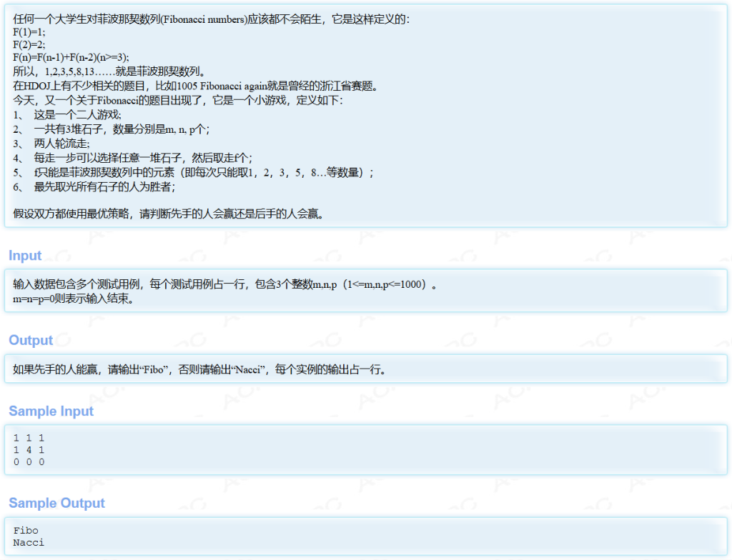Click rule 1 about the two-player game

67,115
